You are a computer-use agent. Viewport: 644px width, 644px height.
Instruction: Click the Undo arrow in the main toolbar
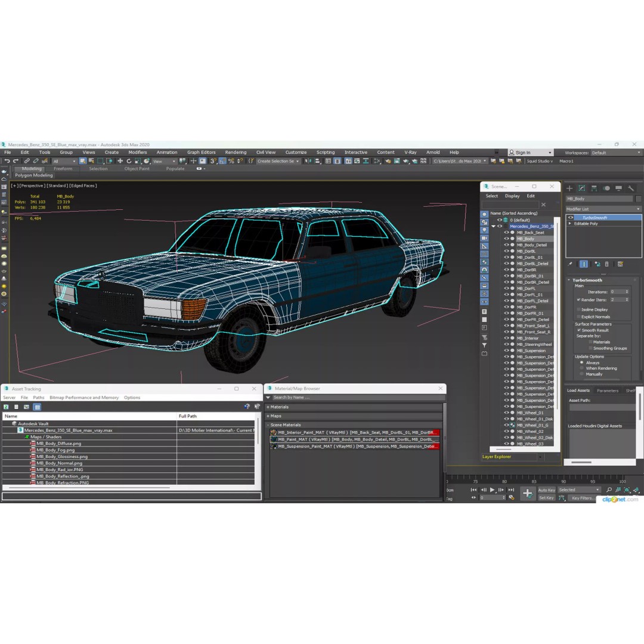click(7, 161)
